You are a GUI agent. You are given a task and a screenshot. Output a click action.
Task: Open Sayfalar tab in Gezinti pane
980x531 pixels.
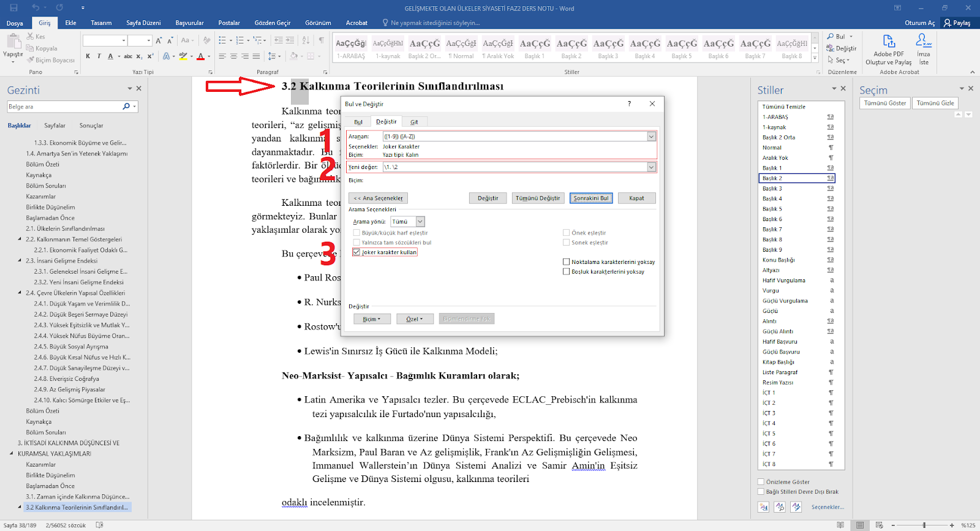pos(55,126)
